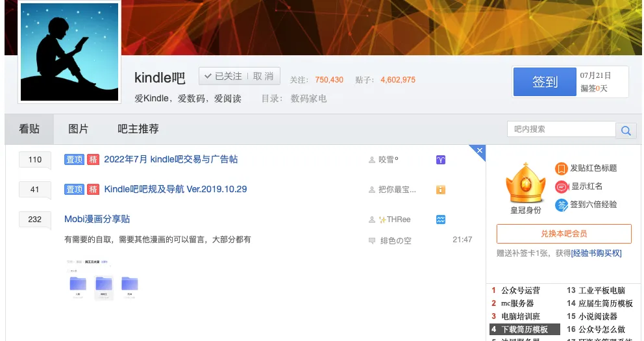644x341 pixels.
Task: Open the 数码家电 directory link
Action: (308, 99)
